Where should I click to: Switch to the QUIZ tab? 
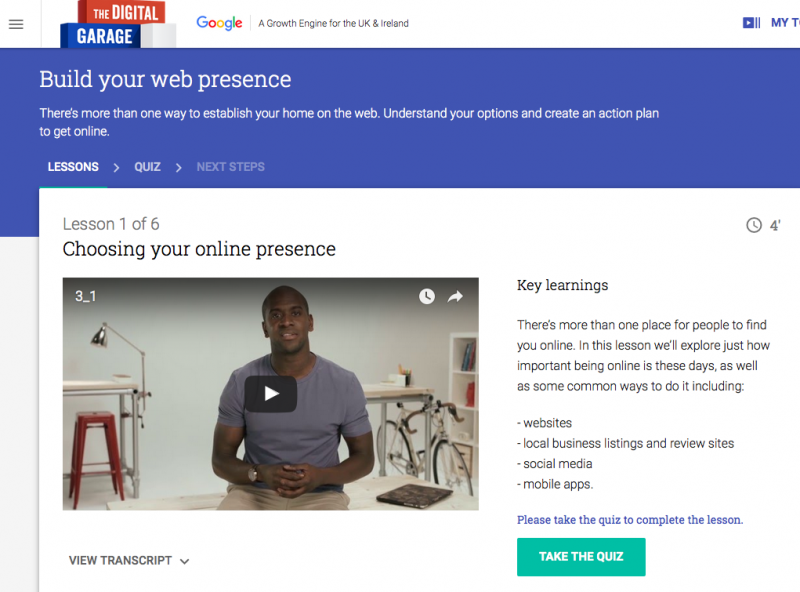point(147,167)
